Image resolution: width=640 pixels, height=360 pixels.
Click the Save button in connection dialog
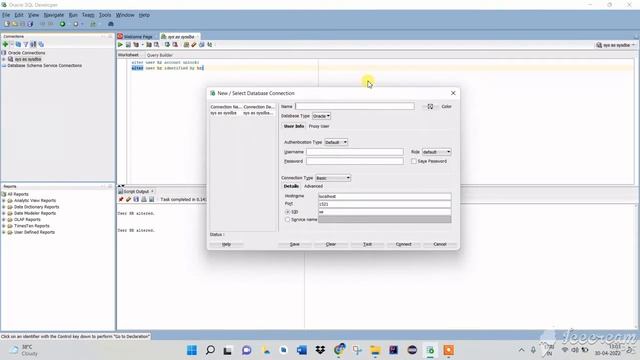[295, 244]
